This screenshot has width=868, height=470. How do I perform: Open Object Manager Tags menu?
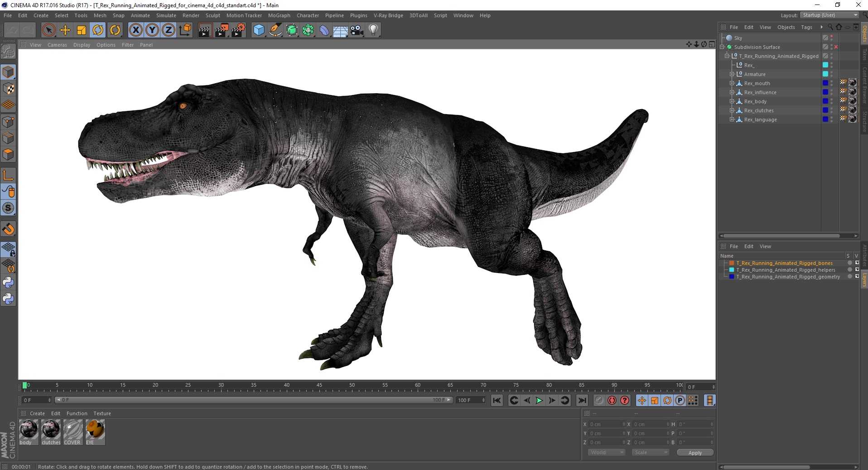pyautogui.click(x=806, y=27)
